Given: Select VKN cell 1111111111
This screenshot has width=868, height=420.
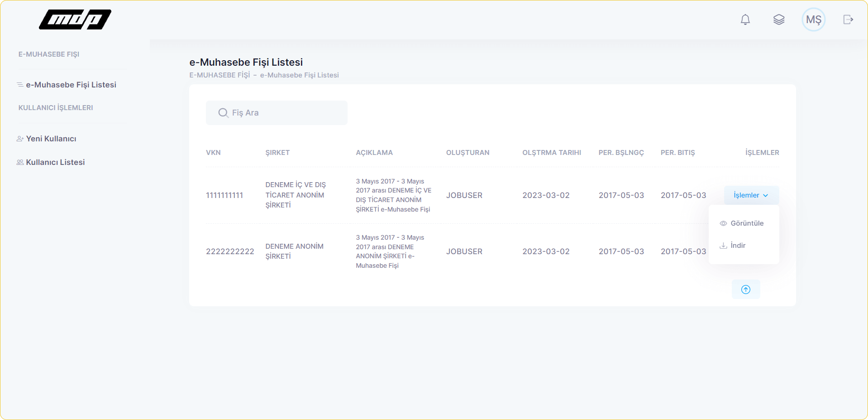Looking at the screenshot, I should point(224,195).
